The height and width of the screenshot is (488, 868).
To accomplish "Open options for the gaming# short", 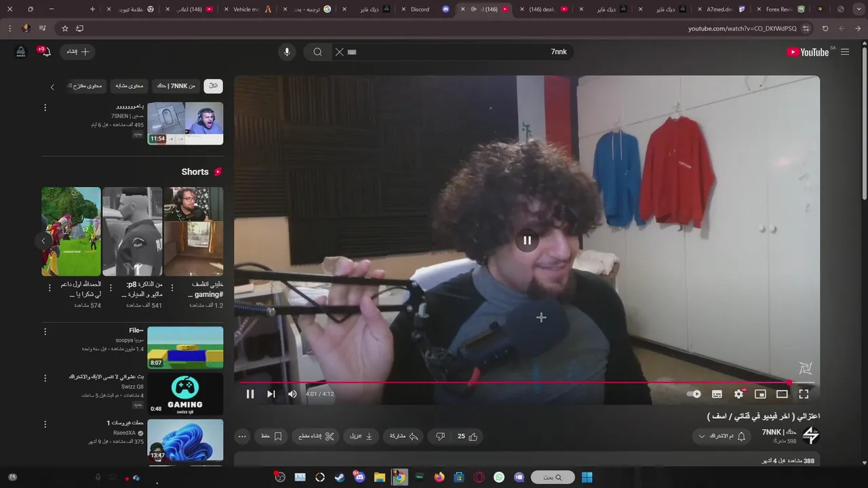I will (172, 288).
